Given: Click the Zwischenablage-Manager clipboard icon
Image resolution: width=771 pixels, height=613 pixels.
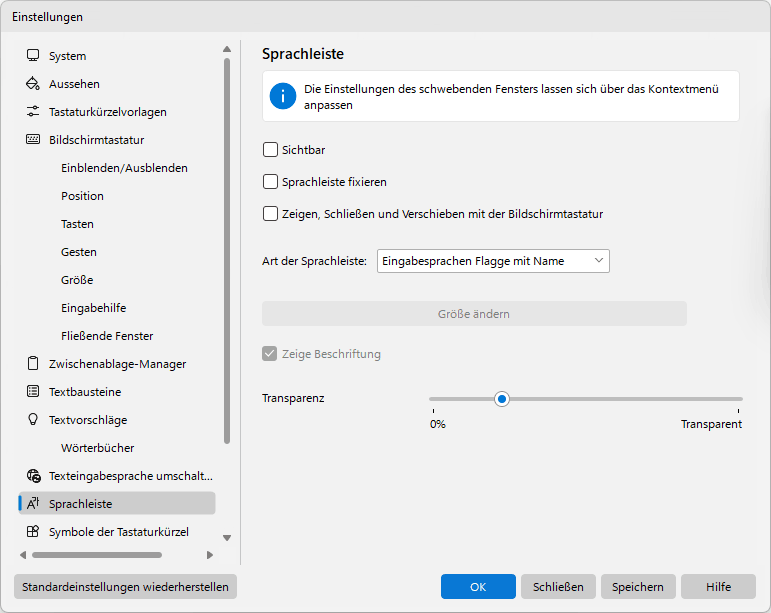Looking at the screenshot, I should click(x=33, y=364).
